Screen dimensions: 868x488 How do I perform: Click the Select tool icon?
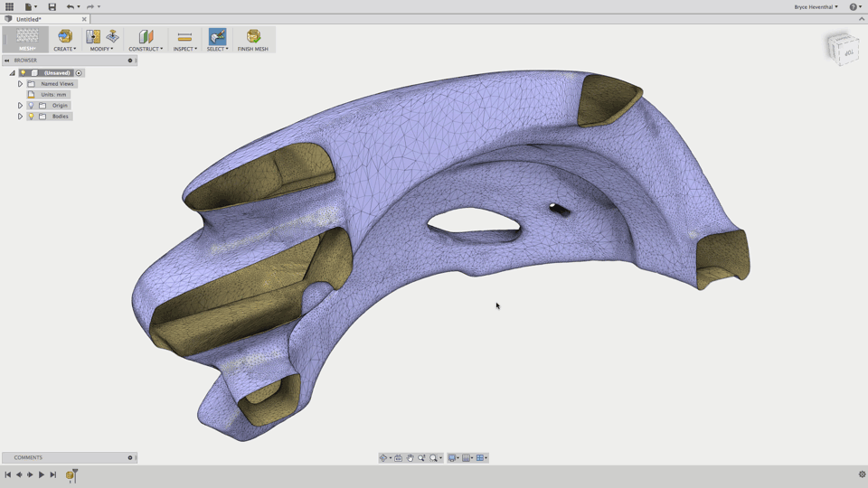[x=217, y=36]
